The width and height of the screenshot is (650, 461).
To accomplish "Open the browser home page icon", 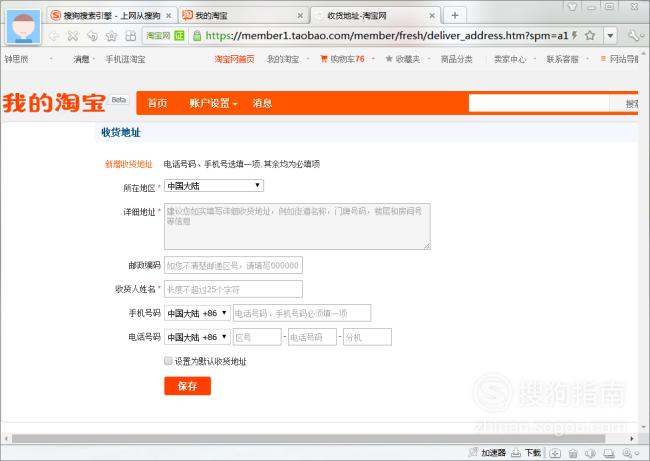I will [x=111, y=36].
